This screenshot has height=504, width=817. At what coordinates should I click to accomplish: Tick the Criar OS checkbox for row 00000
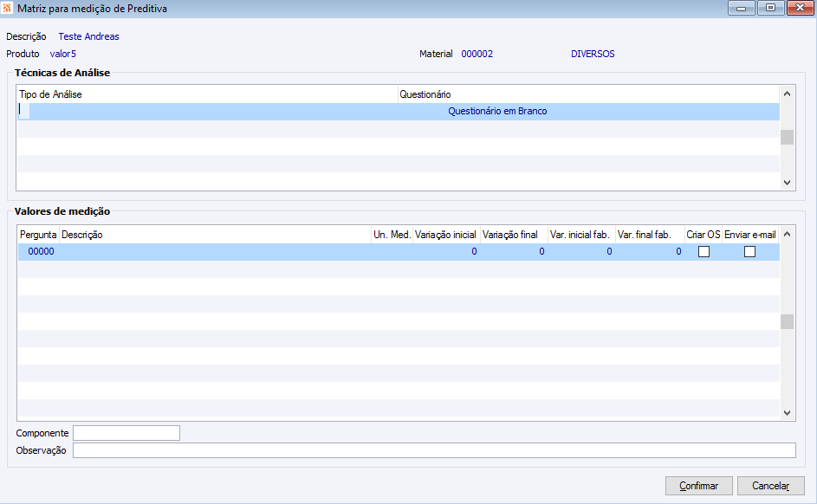(704, 251)
